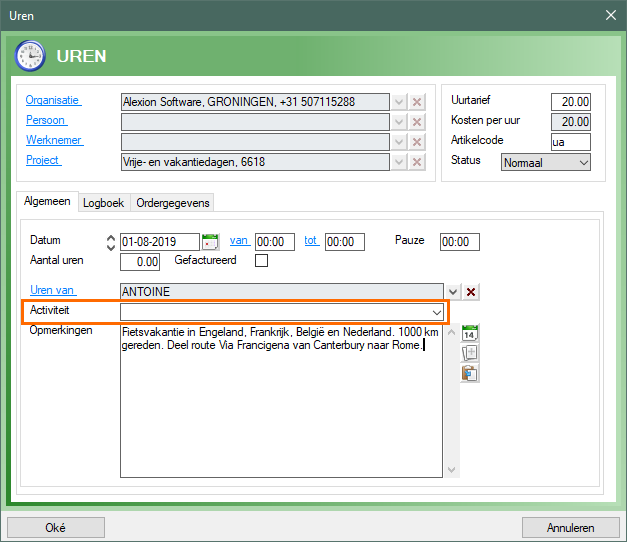Viewport: 627px width, 542px height.
Task: Click the van time link
Action: point(240,240)
